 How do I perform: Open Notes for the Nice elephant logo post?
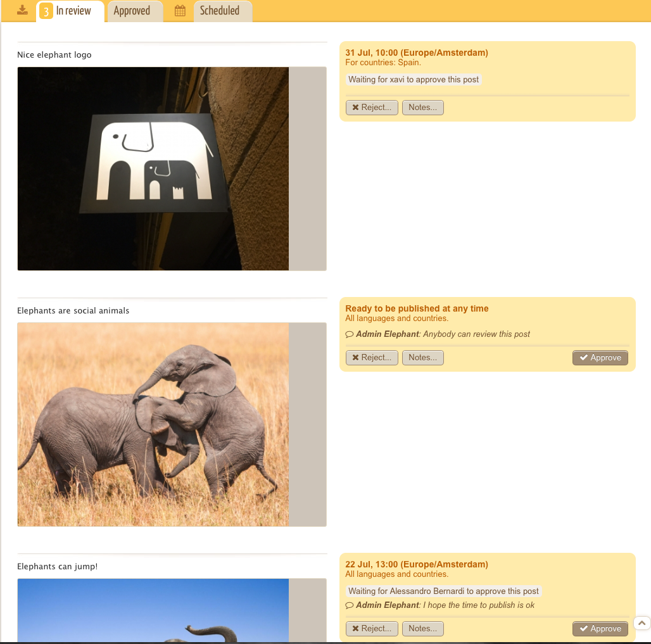[422, 108]
